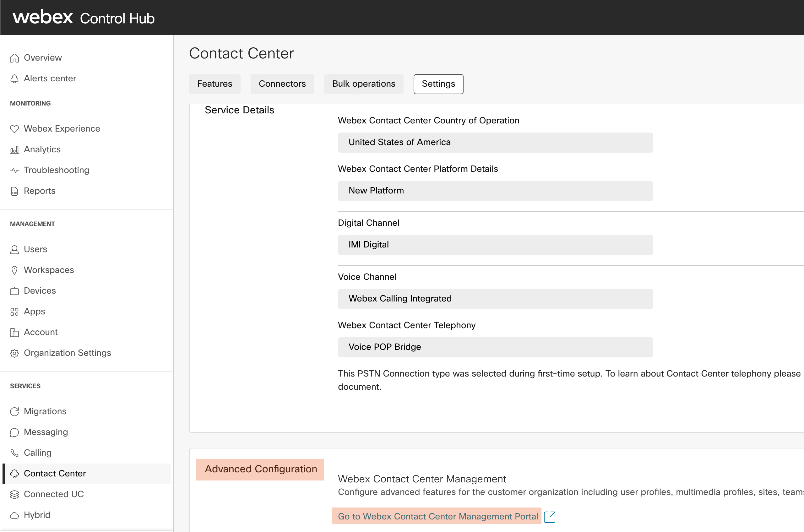Click the Workspaces location pin icon
The image size is (804, 532).
(x=14, y=270)
